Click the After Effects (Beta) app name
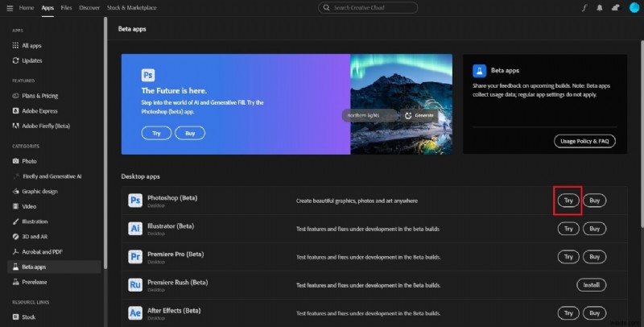The image size is (644, 327). point(174,311)
